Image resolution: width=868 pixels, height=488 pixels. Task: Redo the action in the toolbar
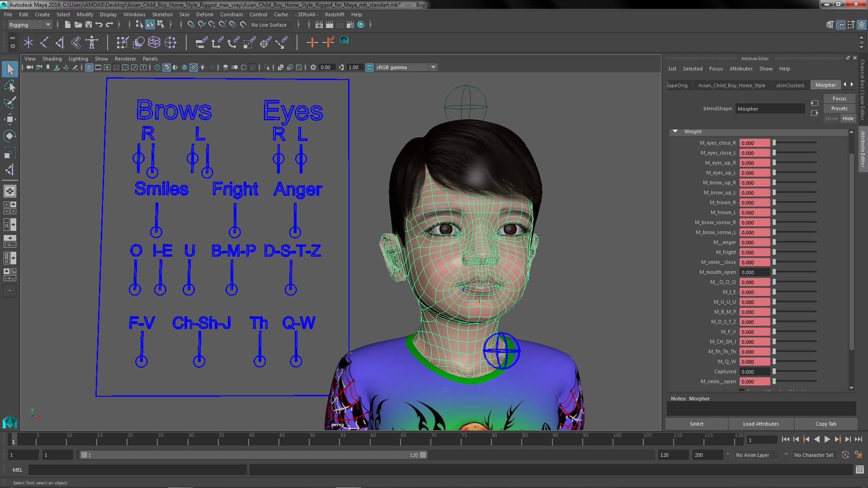click(109, 24)
